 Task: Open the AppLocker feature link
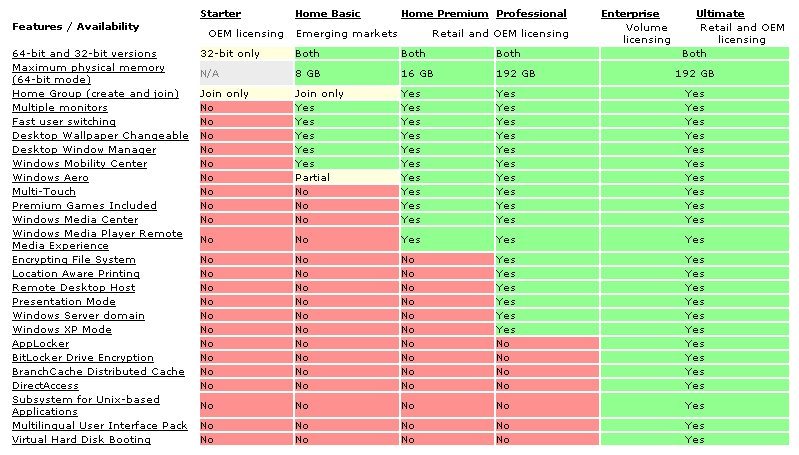coord(40,344)
